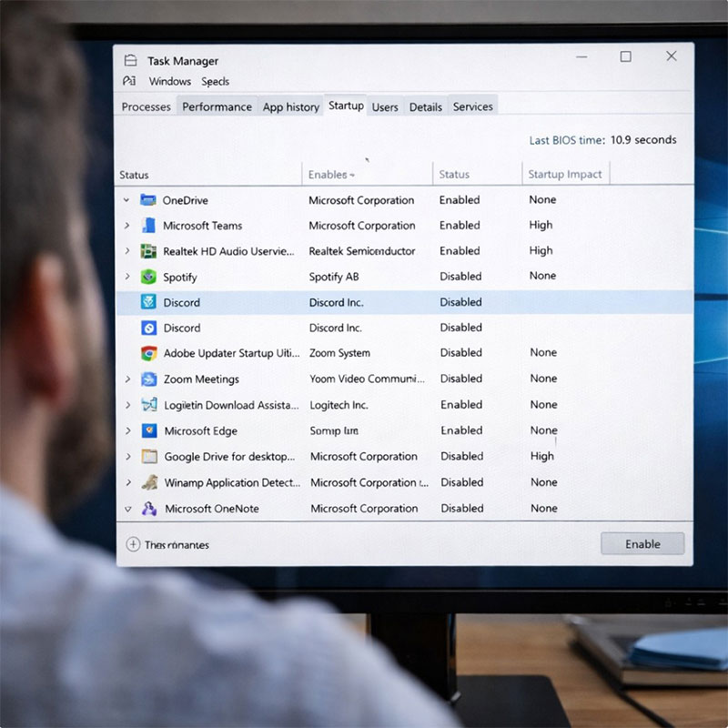728x728 pixels.
Task: Open the Users tab
Action: 385,106
